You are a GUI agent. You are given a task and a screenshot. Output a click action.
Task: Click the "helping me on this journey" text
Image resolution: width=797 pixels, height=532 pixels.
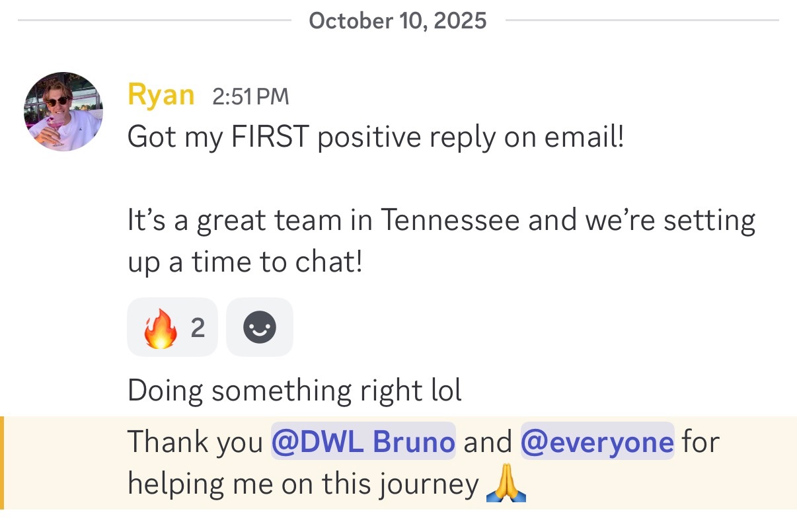(x=303, y=484)
